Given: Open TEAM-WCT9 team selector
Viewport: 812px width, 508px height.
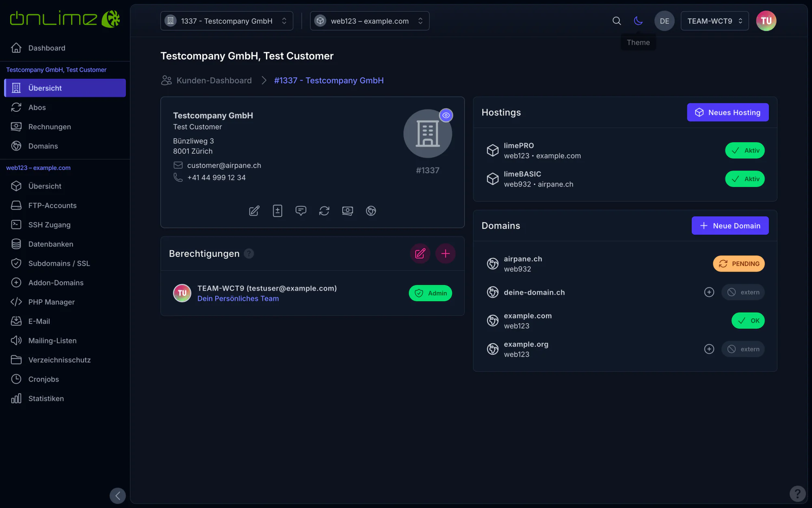Looking at the screenshot, I should point(715,21).
